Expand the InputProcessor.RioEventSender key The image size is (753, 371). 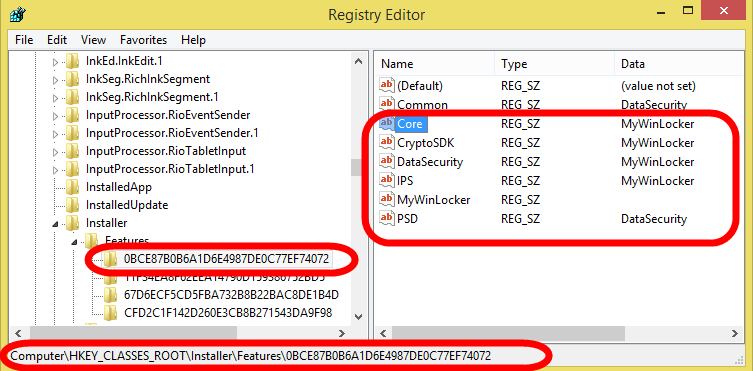[x=55, y=116]
